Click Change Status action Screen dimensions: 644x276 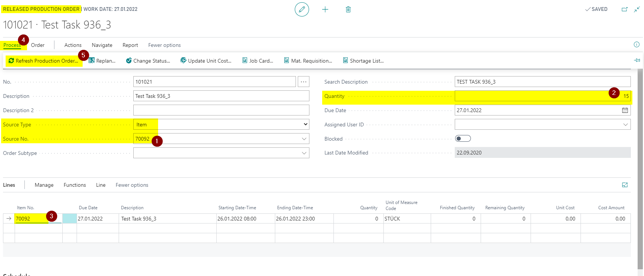pyautogui.click(x=148, y=61)
